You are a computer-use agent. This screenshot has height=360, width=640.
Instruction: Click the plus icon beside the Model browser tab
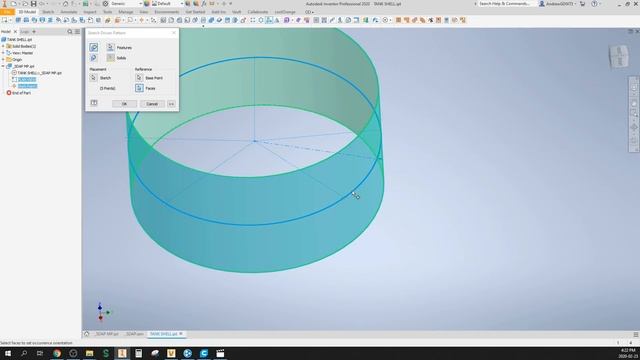[x=34, y=31]
